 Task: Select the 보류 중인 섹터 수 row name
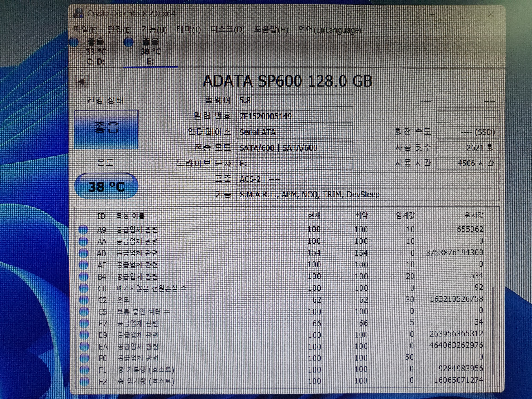144,312
